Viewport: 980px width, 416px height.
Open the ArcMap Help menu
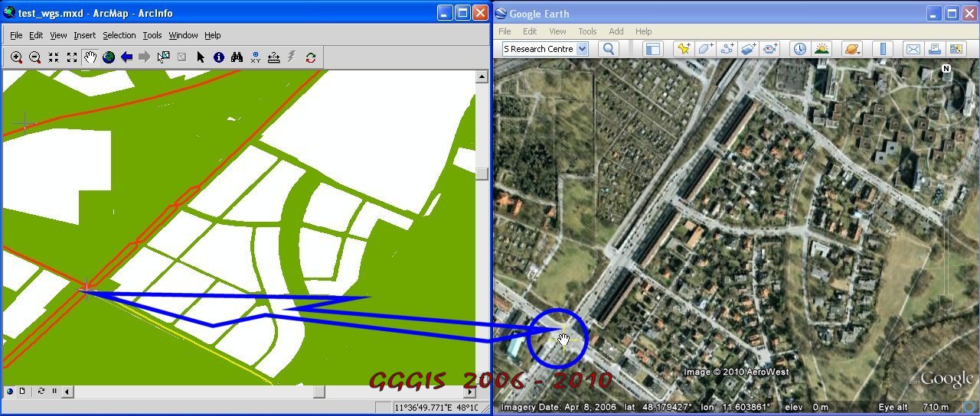tap(212, 35)
